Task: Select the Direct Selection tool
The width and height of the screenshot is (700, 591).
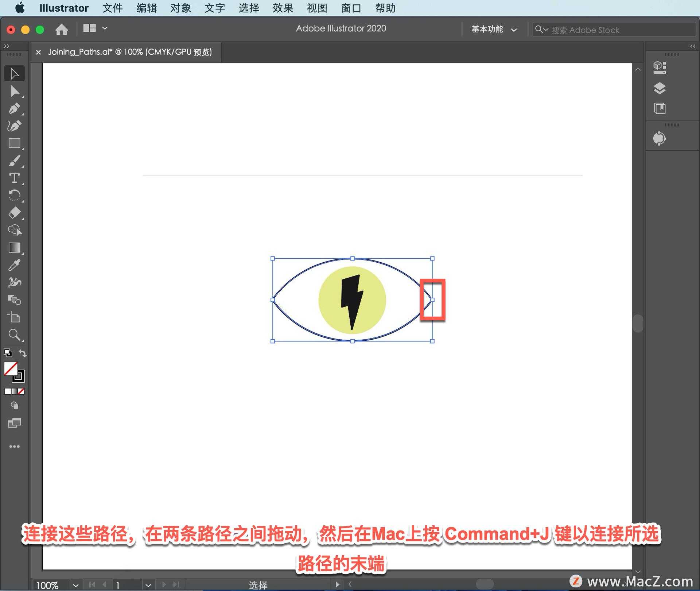Action: [x=15, y=91]
